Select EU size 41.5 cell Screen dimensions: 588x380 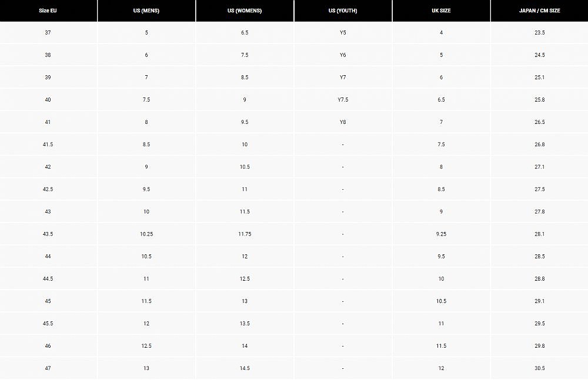[48, 144]
